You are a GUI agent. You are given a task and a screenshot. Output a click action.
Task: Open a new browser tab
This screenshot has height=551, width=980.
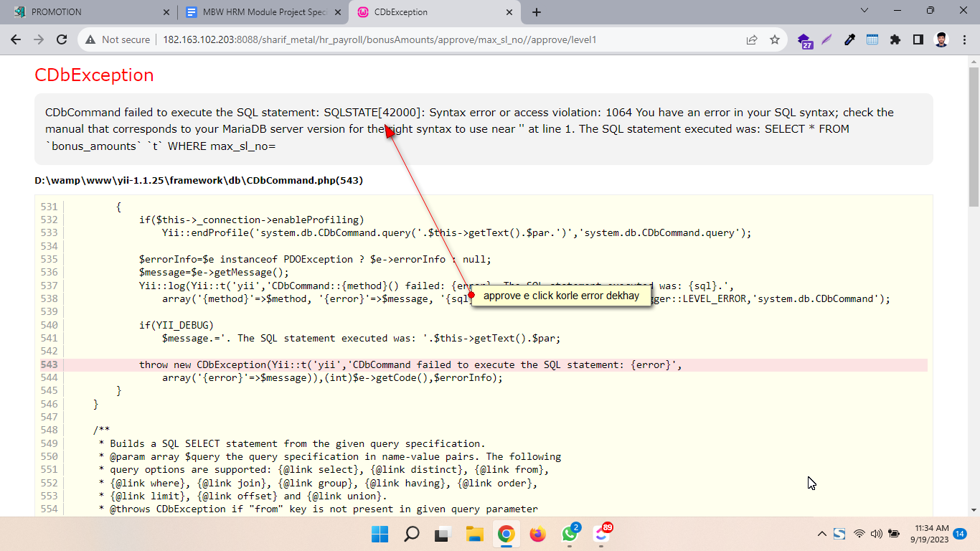click(x=537, y=12)
